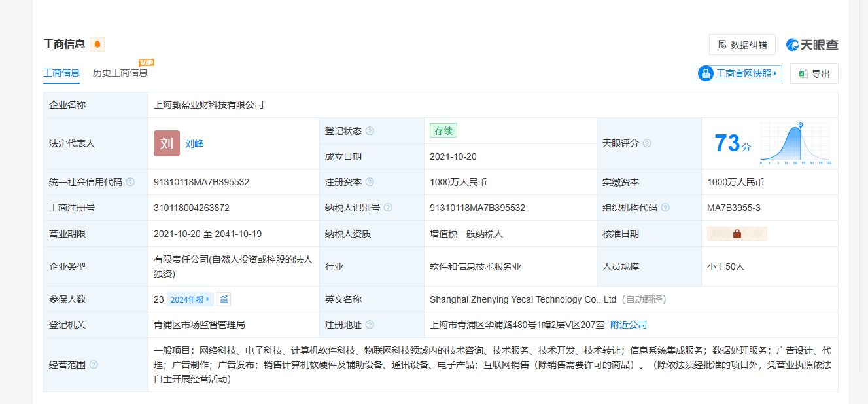Screen dimensions: 868x404
Task: Open legal representative 刘峰 link
Action: (x=194, y=143)
